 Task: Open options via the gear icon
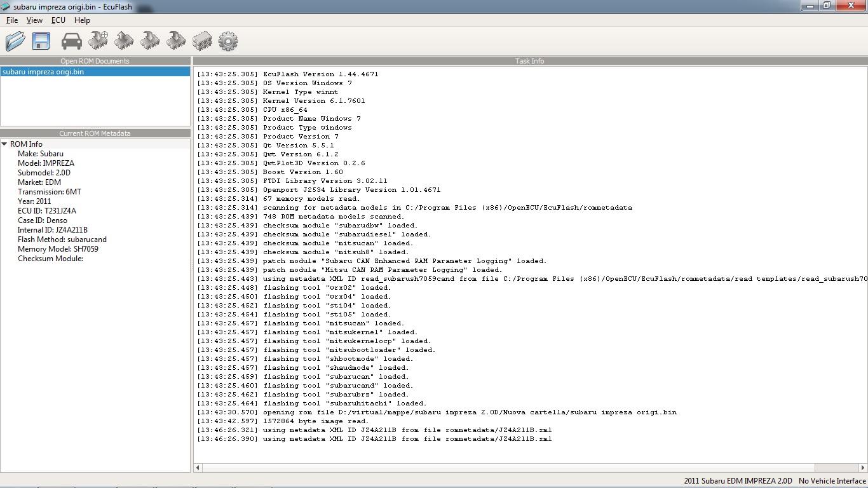[x=228, y=42]
